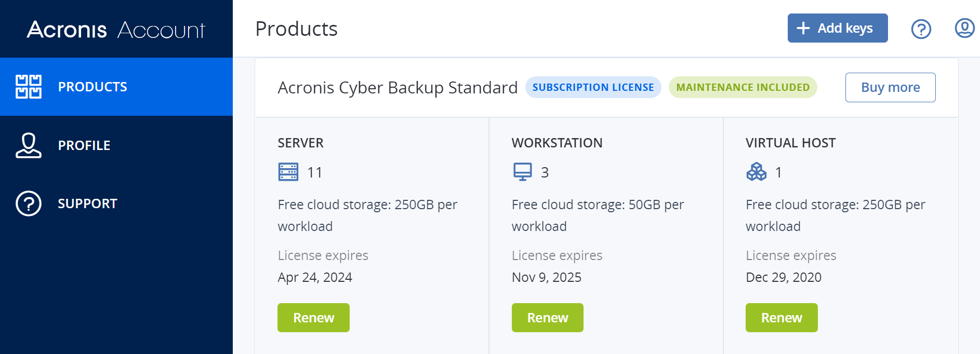
Task: Click the Workstation monitor icon
Action: pyautogui.click(x=522, y=172)
